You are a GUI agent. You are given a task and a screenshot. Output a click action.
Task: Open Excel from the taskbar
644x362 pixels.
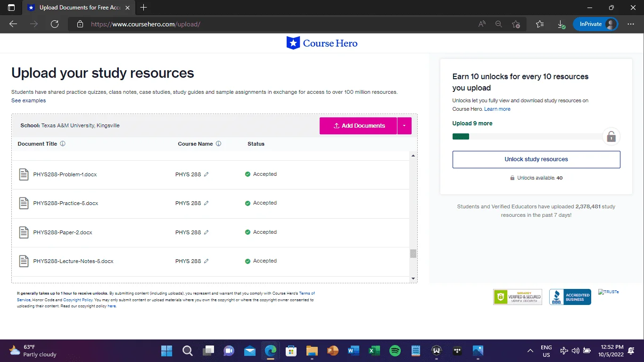click(x=374, y=351)
